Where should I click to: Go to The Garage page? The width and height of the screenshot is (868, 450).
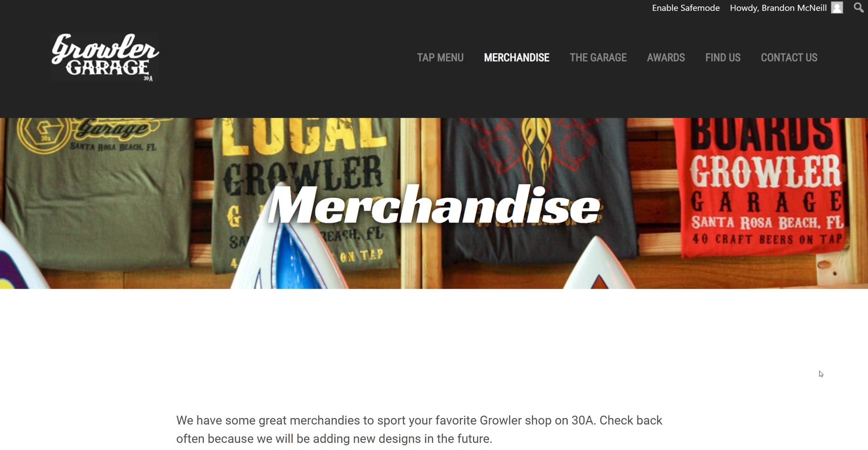598,57
